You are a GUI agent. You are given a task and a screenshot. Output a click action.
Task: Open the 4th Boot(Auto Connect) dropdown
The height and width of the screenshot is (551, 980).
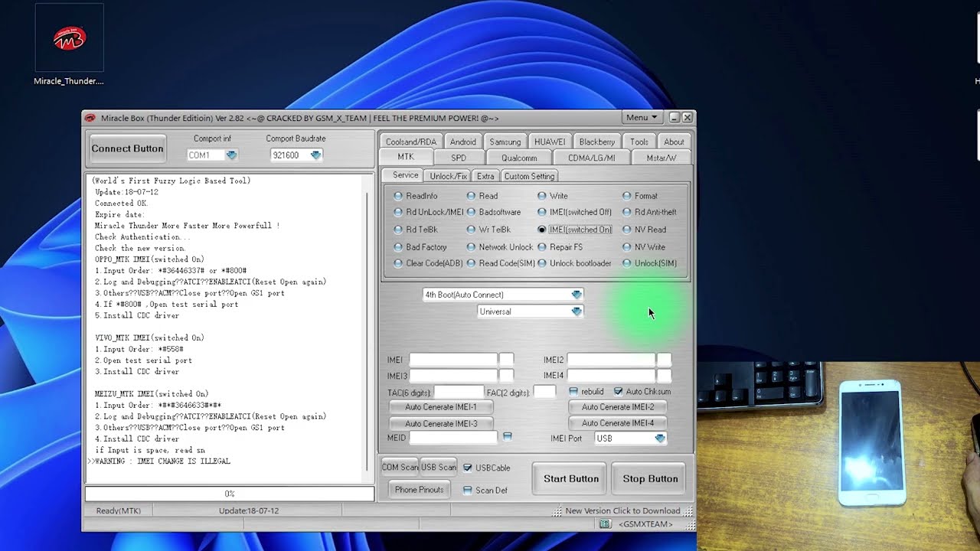(x=577, y=295)
